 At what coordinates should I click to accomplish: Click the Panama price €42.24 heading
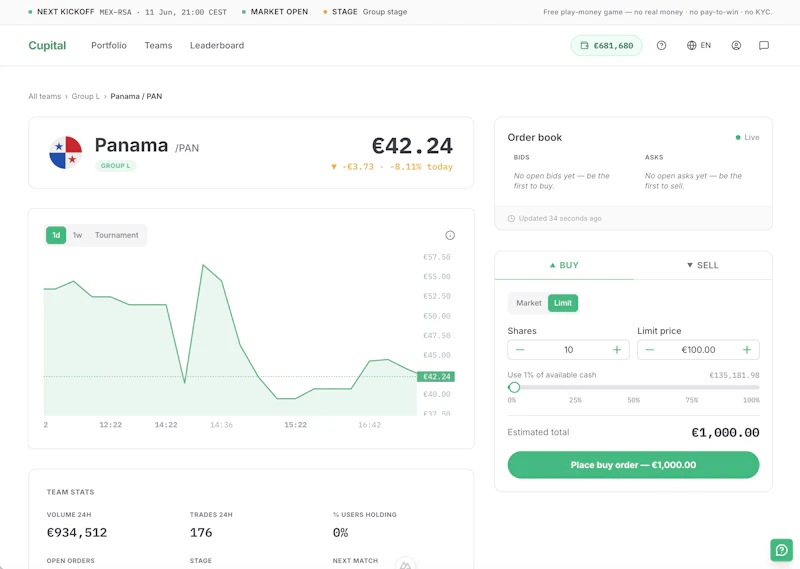pos(412,146)
